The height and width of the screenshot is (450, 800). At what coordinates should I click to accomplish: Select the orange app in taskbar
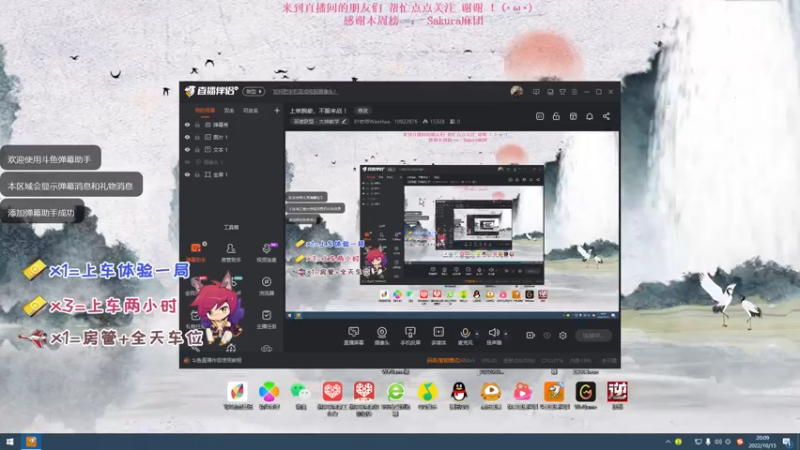(x=31, y=442)
